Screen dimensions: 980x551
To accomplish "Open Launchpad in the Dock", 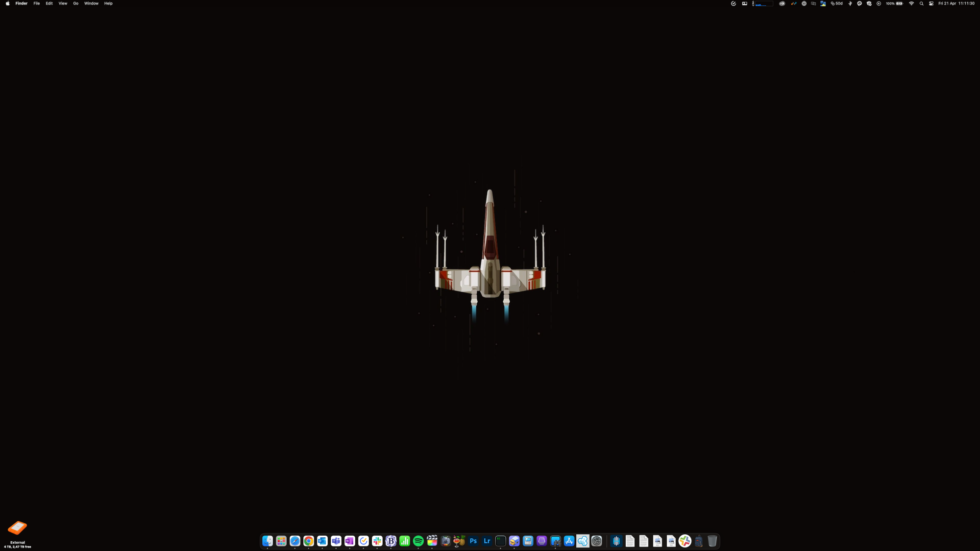I will click(x=281, y=541).
